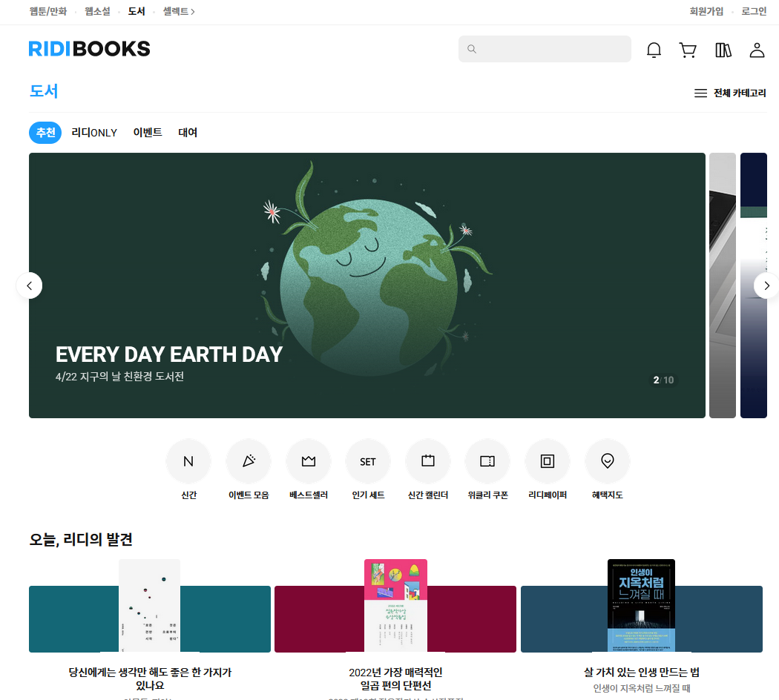
Task: Open the 베스트셀러 crown icon
Action: (x=309, y=461)
